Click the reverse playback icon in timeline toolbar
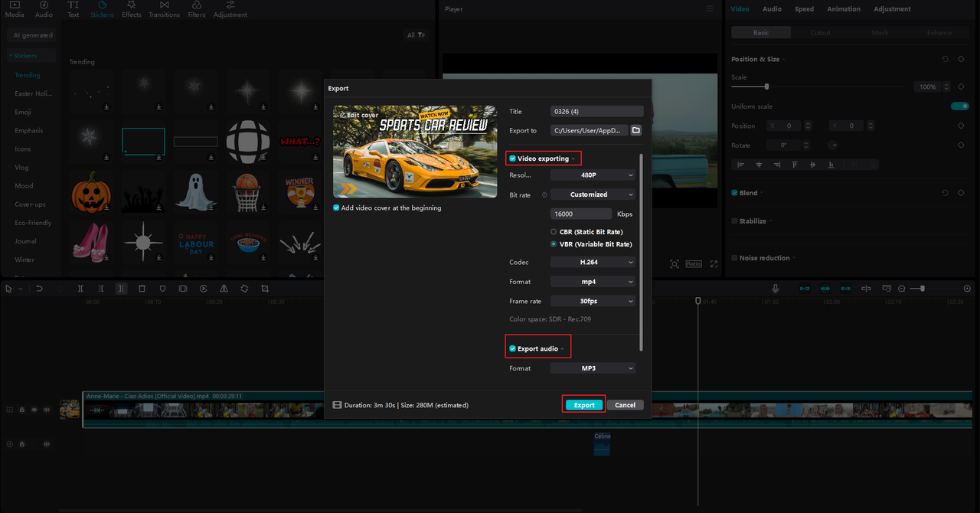The height and width of the screenshot is (513, 980). [x=204, y=289]
